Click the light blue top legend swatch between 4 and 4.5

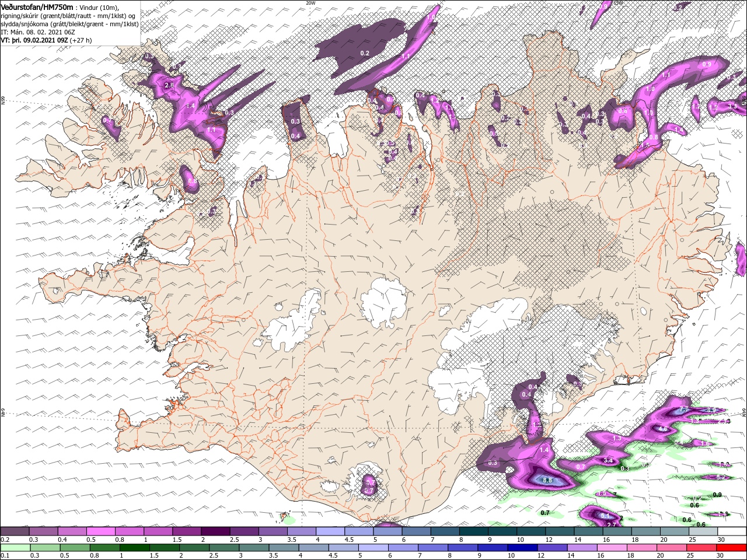(x=330, y=531)
